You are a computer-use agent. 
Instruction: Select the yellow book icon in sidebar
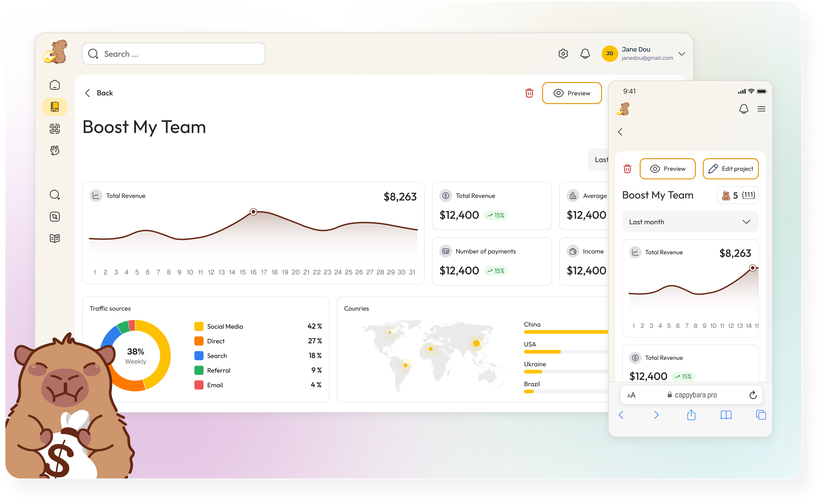pyautogui.click(x=54, y=107)
